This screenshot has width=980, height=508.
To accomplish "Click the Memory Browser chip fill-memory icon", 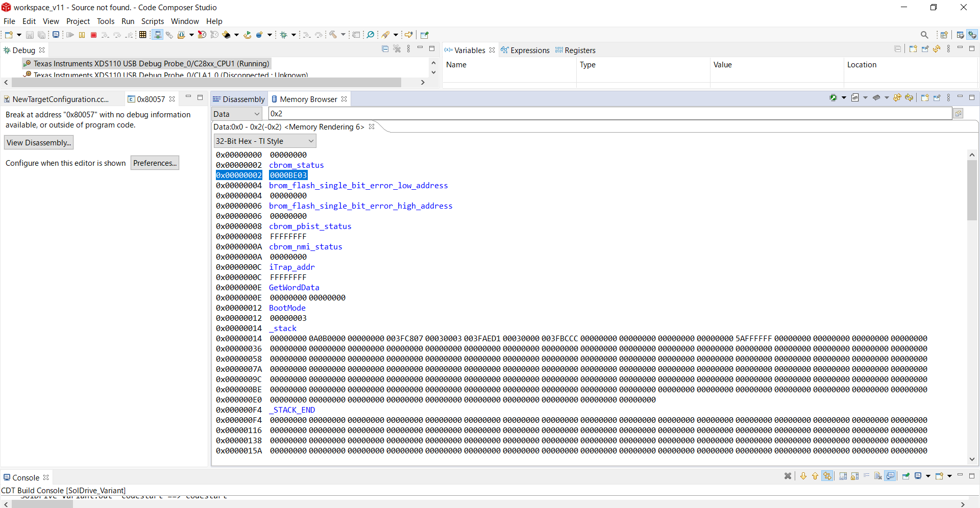I will [876, 97].
